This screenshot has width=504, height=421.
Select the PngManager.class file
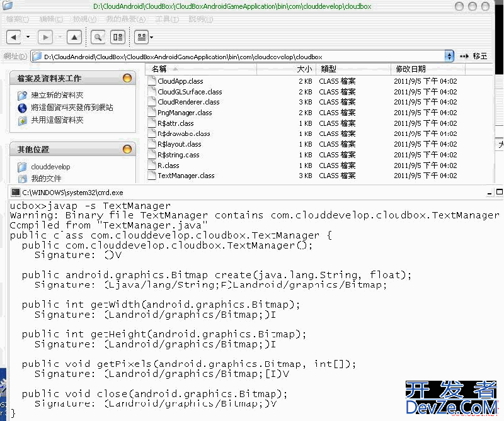(185, 113)
